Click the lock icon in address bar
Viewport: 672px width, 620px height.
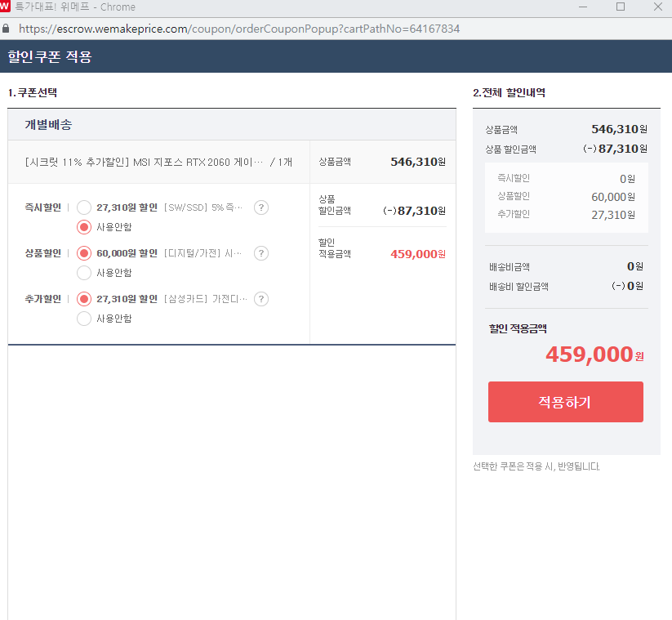click(x=7, y=29)
